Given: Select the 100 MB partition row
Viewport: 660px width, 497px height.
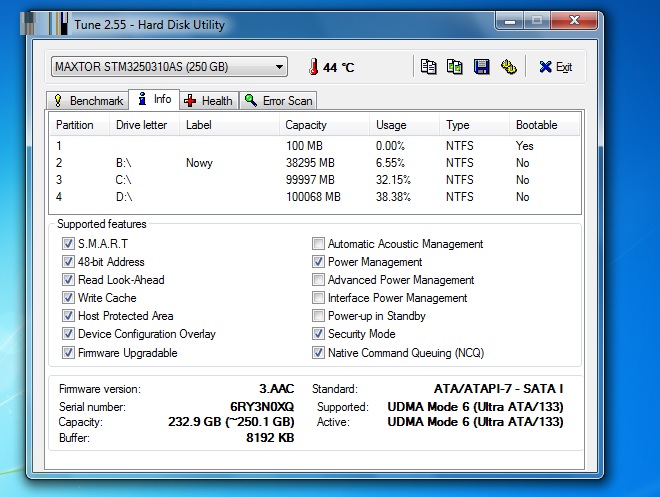Looking at the screenshot, I should tap(315, 146).
